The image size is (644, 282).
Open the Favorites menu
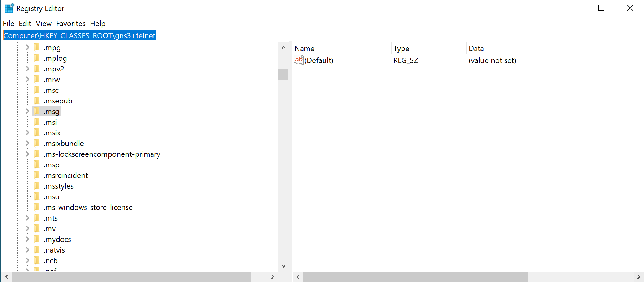(70, 23)
